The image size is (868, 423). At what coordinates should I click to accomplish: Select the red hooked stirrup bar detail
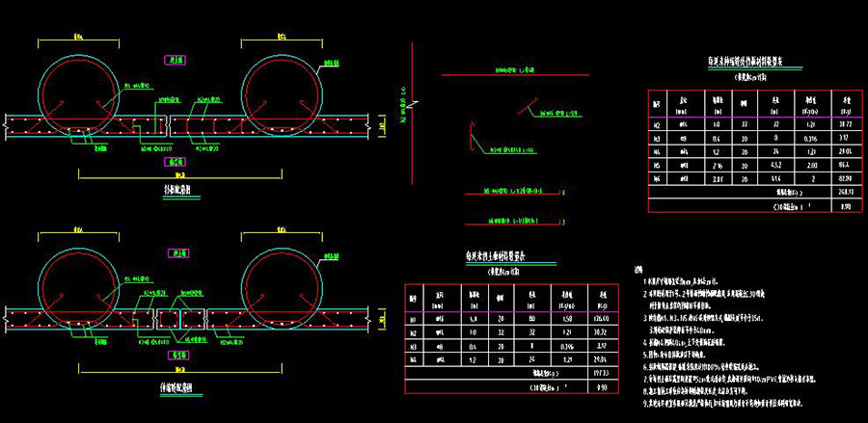click(472, 136)
